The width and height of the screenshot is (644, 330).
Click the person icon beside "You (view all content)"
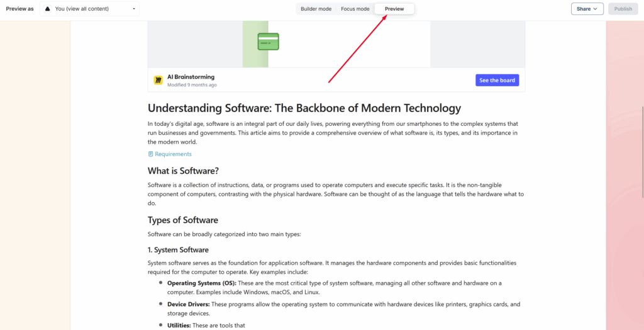(48, 9)
